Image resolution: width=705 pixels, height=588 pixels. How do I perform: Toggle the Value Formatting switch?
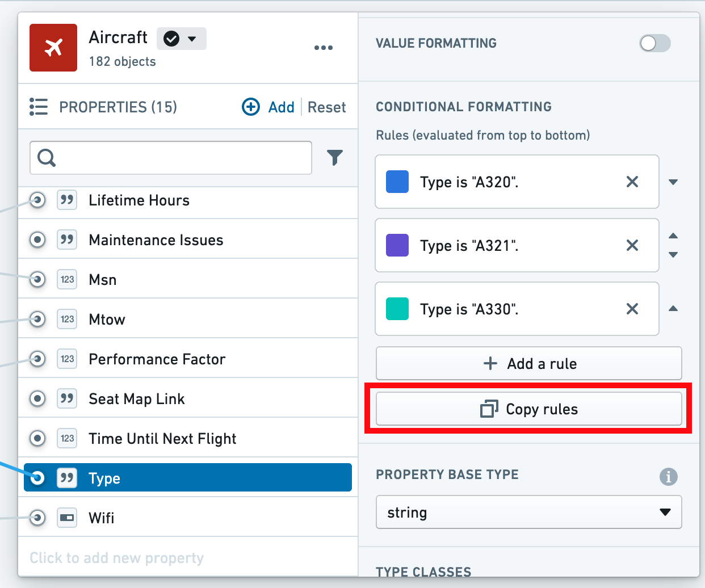(655, 43)
